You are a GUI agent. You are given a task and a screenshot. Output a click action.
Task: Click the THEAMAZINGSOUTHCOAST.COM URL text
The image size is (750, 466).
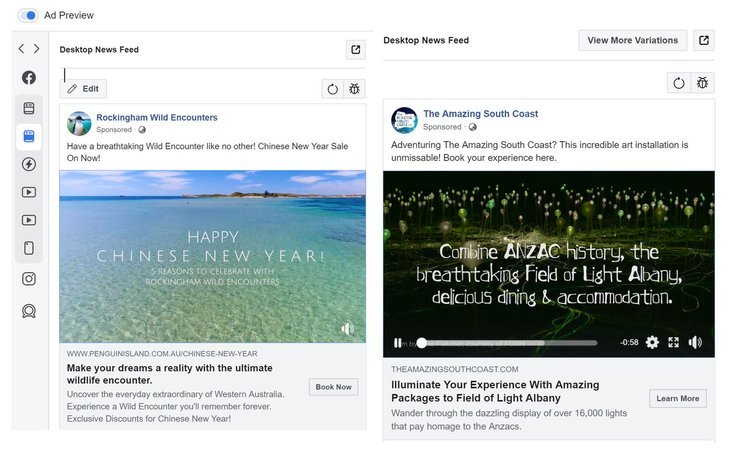point(454,369)
